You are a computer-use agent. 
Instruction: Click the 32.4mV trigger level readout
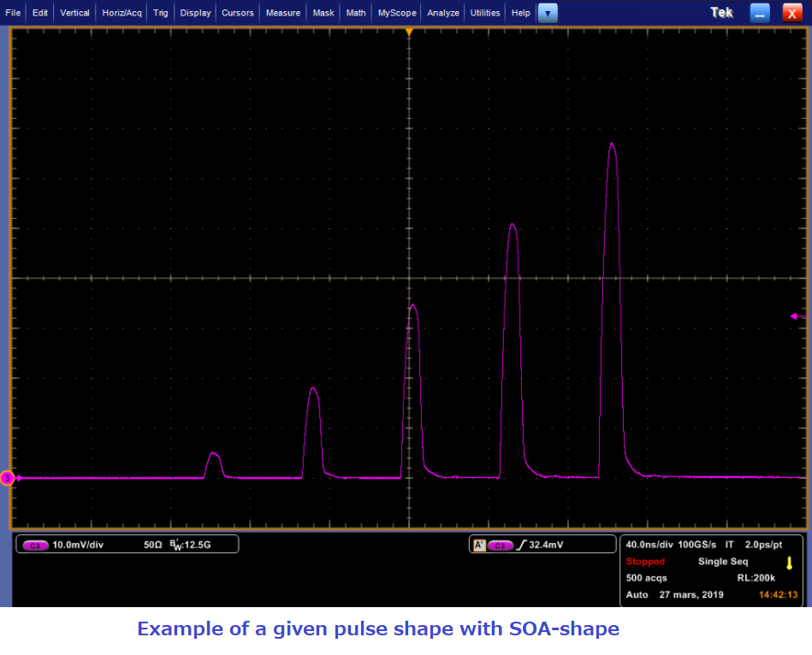(x=548, y=545)
